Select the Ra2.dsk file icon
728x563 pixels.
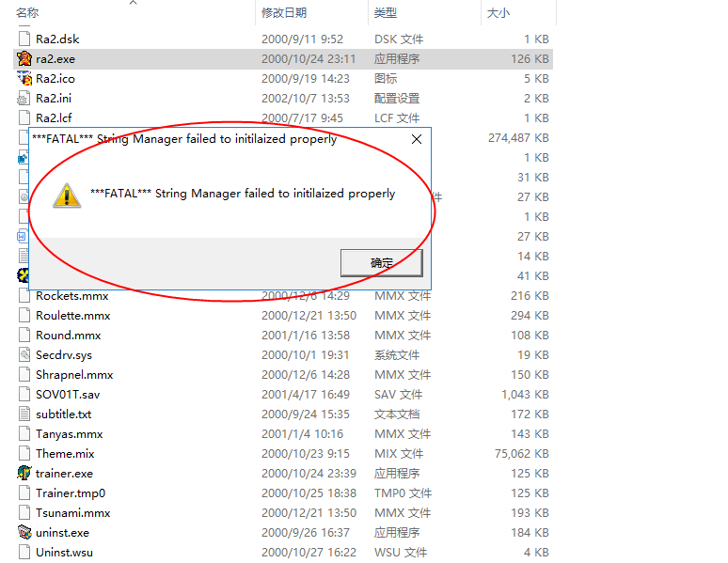point(24,39)
